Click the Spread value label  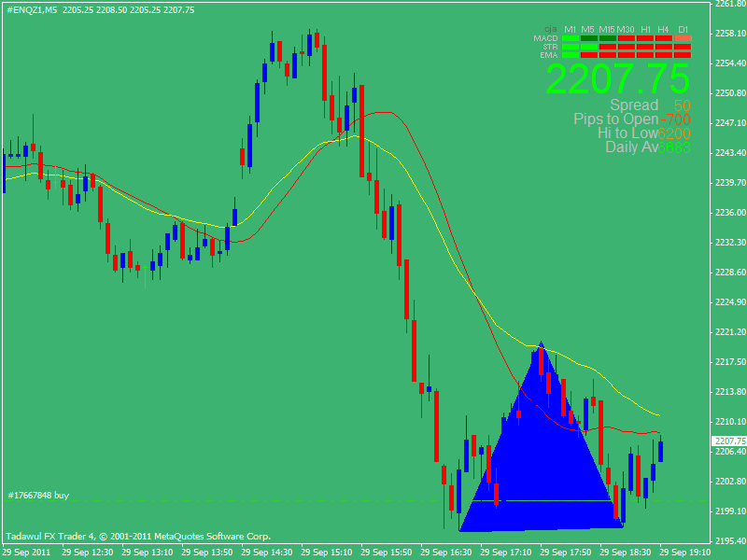click(x=634, y=105)
